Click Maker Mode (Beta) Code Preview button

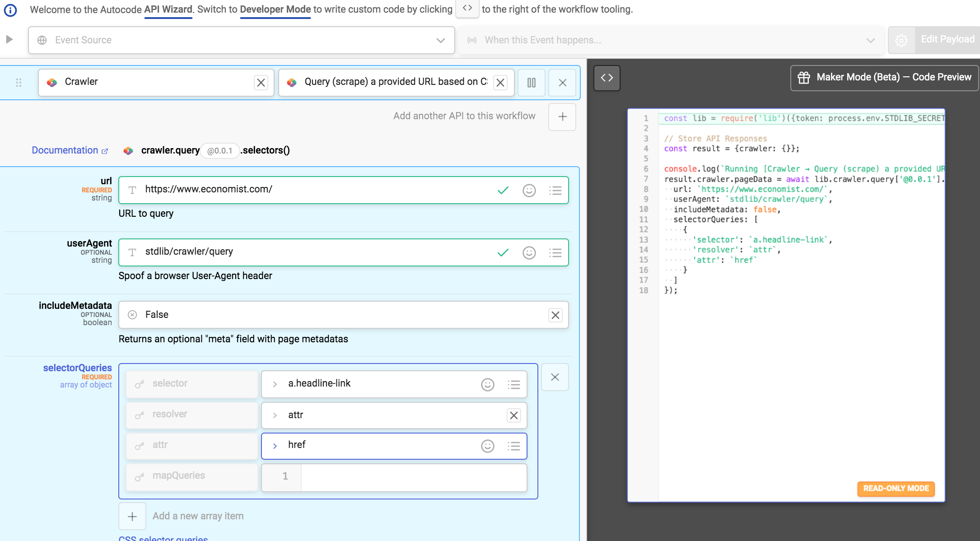tap(884, 78)
